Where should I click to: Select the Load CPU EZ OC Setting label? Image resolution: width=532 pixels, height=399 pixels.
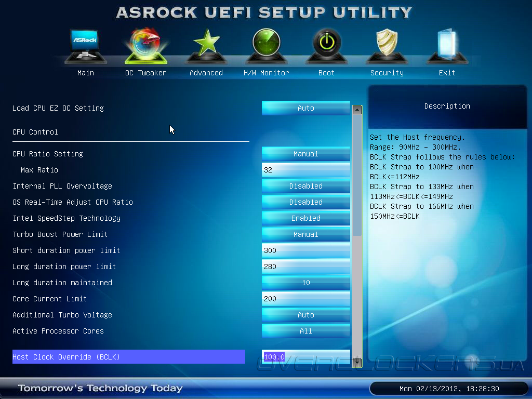pos(58,108)
